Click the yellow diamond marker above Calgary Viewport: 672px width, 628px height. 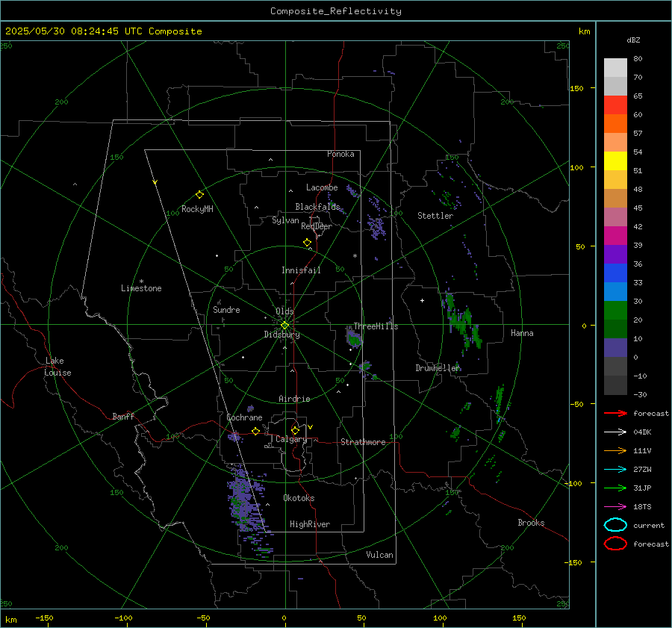coord(295,430)
